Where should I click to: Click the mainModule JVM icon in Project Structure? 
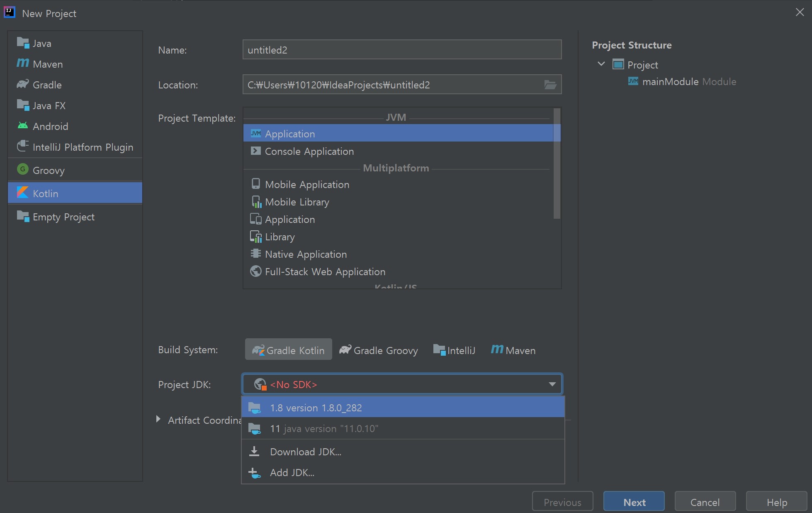633,81
